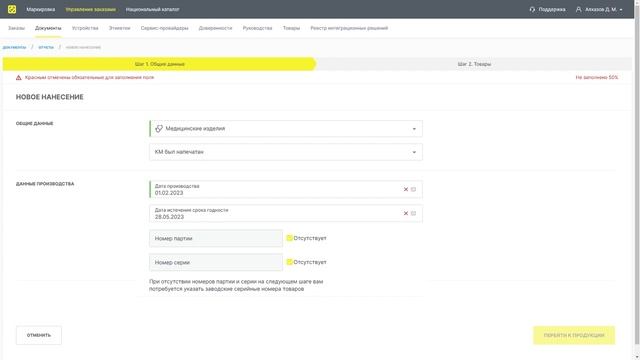Click the headset icon next to Поддержка
Screen dimensions: 640x360
532,9
